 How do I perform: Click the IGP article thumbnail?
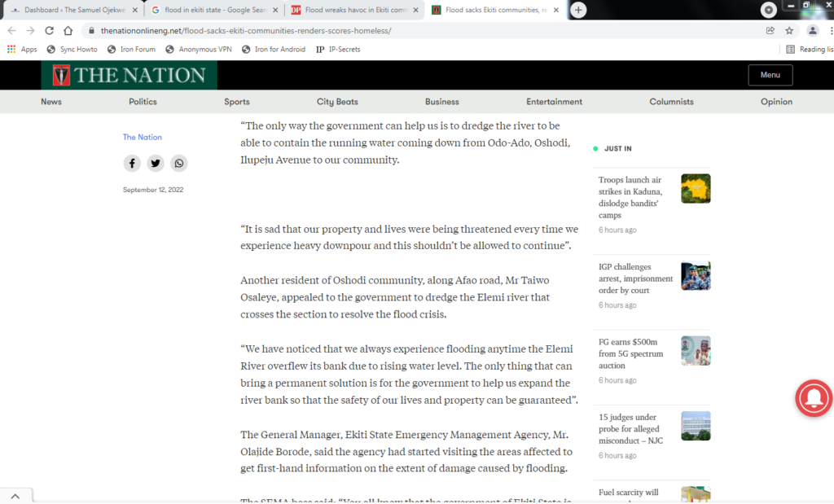pos(696,276)
